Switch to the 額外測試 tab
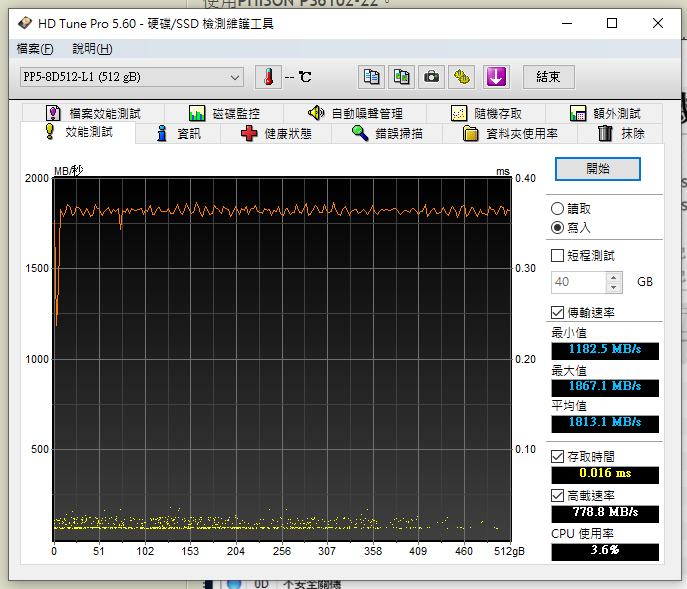Screen dimensions: 687x589 coord(605,114)
